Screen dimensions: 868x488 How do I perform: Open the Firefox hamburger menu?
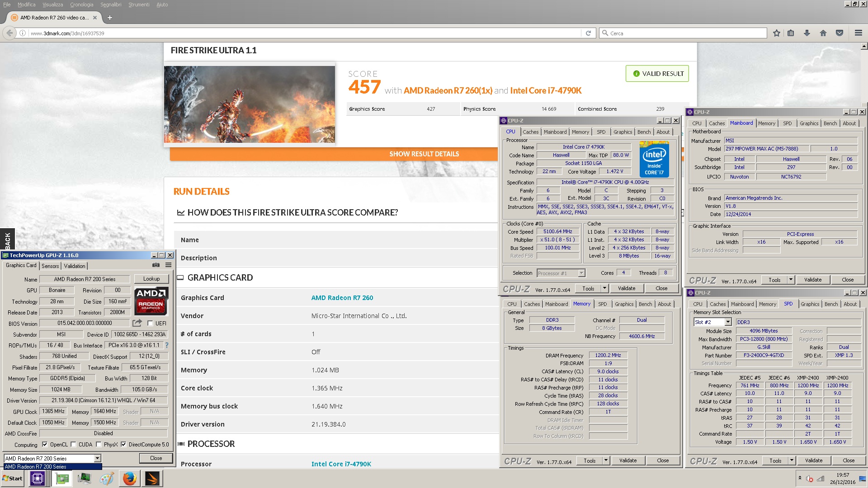pyautogui.click(x=858, y=33)
